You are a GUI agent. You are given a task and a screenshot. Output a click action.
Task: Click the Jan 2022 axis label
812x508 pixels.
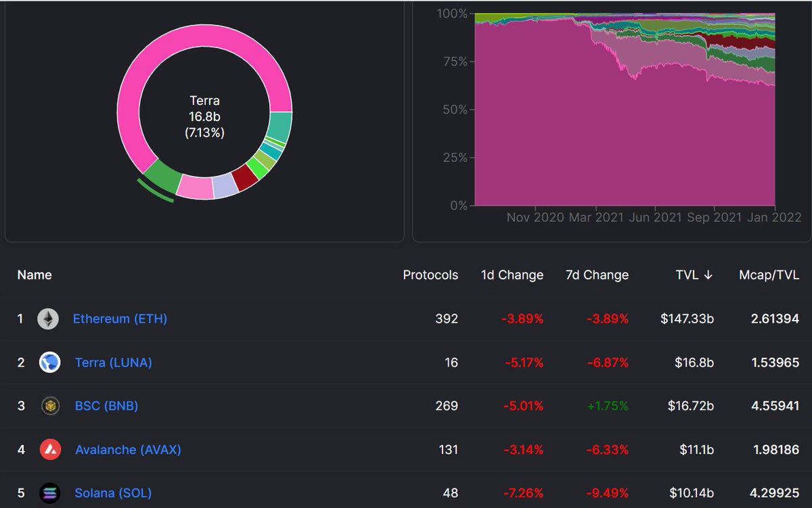774,217
